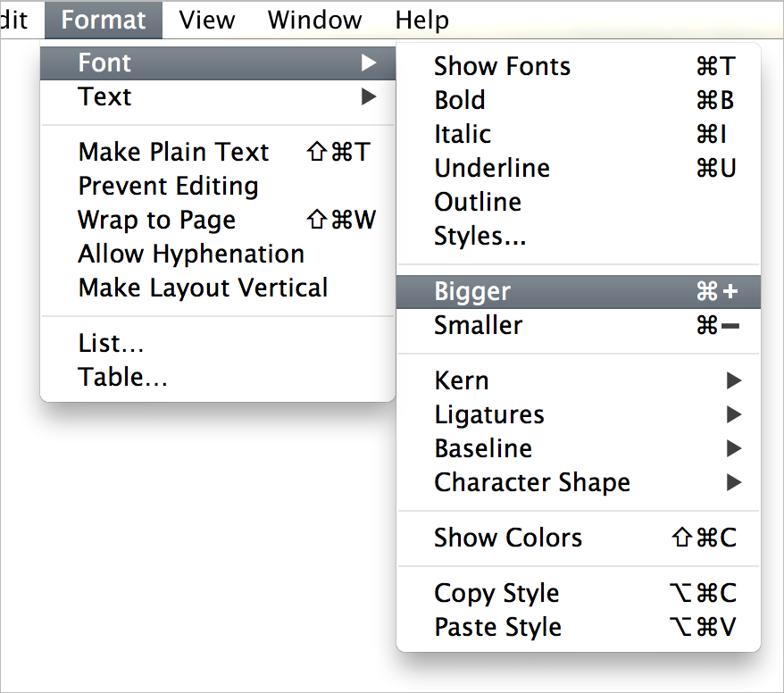Select Show Fonts menu item

click(x=579, y=66)
